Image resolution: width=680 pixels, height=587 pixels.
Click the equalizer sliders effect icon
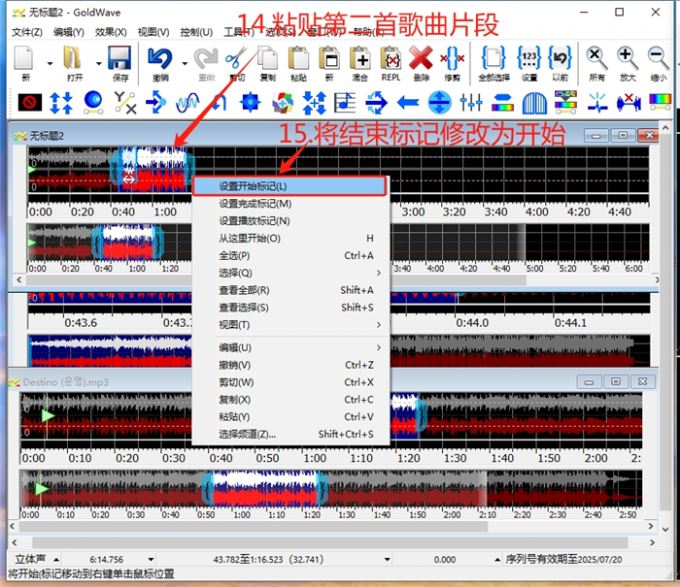coord(471,103)
